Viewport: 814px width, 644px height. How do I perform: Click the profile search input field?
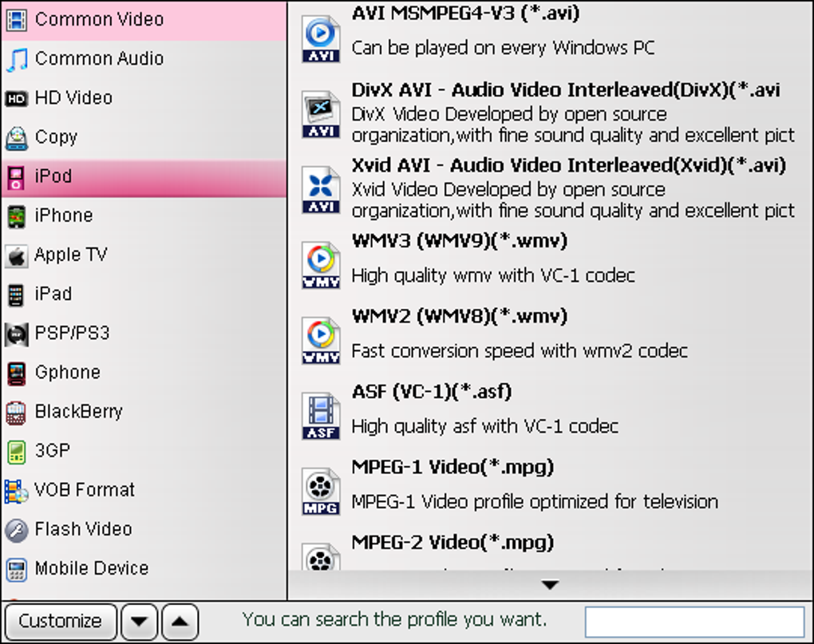pyautogui.click(x=694, y=622)
